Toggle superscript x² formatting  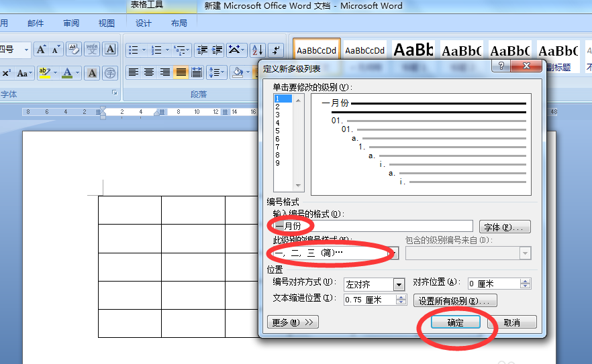coord(7,73)
